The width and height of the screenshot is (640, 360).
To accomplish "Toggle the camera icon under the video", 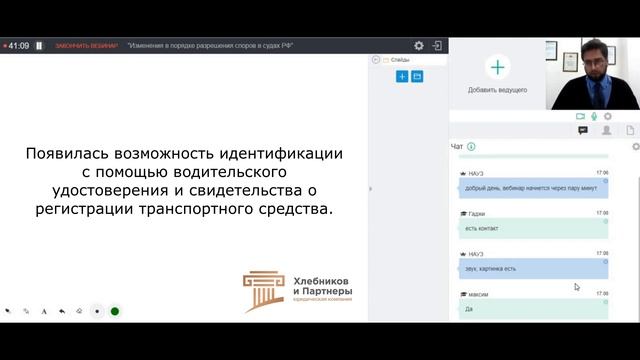I will (580, 116).
